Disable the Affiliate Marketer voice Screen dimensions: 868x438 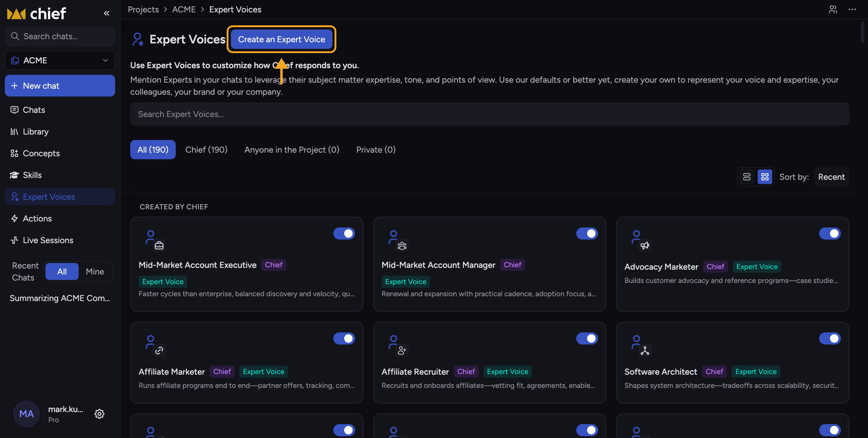click(x=344, y=338)
